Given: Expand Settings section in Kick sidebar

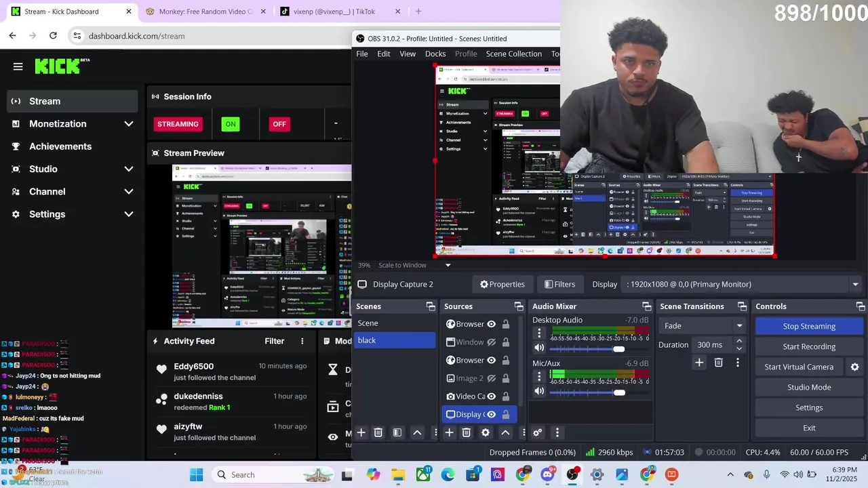Looking at the screenshot, I should 129,214.
